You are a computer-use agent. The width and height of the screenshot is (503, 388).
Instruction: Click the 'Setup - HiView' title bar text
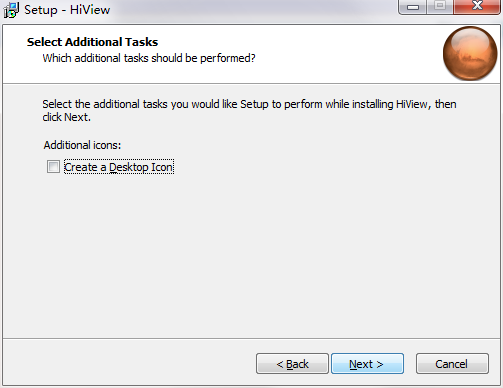[67, 10]
